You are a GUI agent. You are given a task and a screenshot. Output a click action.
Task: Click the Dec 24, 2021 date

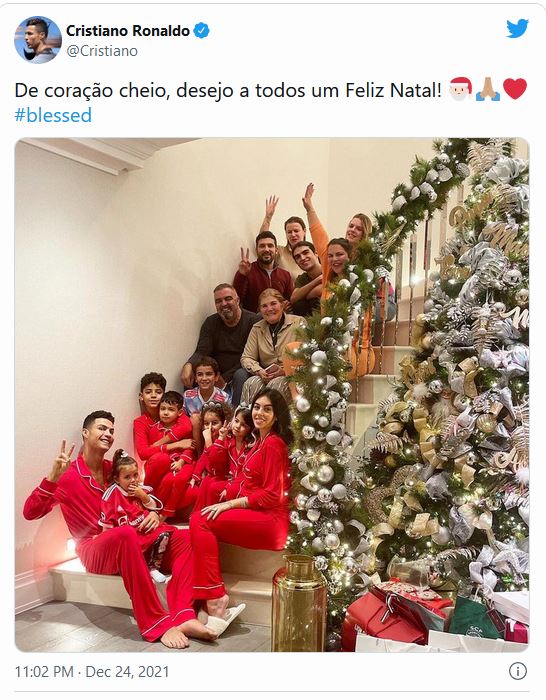pyautogui.click(x=127, y=672)
